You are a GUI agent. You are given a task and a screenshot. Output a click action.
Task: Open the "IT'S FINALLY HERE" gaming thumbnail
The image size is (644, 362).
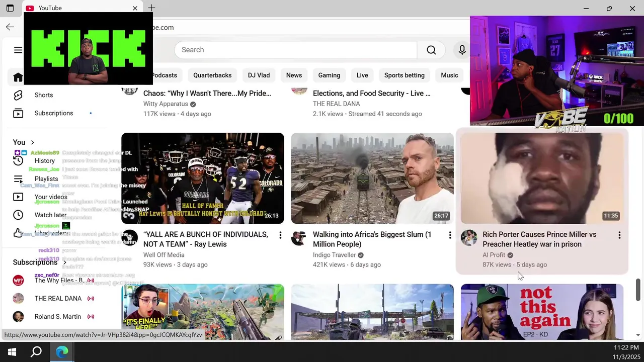pyautogui.click(x=203, y=312)
